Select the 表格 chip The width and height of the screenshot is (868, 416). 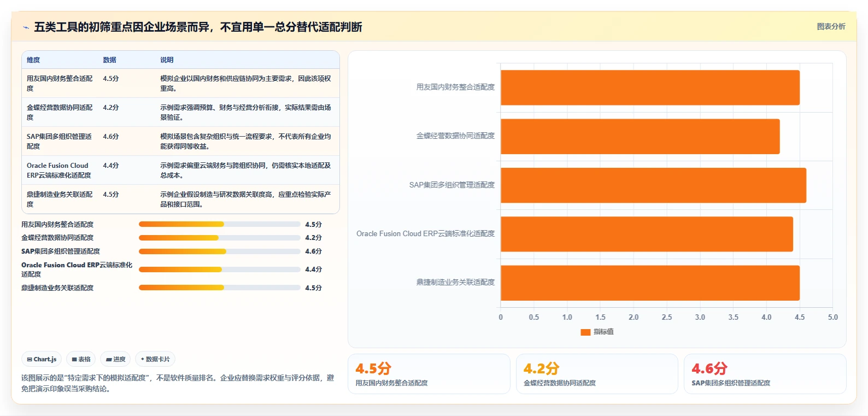coord(81,359)
